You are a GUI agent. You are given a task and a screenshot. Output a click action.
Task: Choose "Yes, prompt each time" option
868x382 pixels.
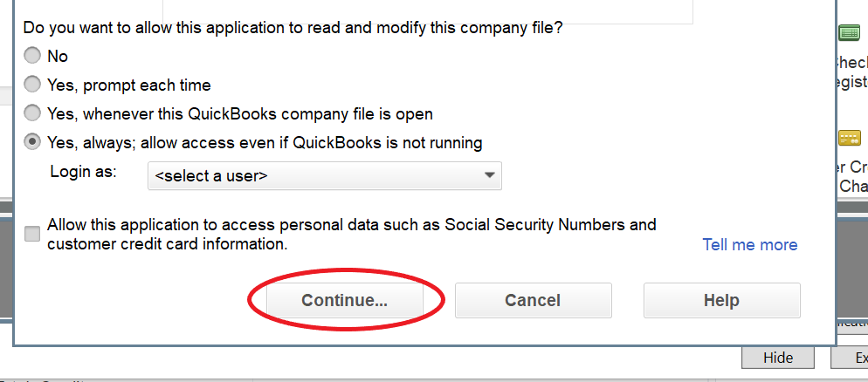[32, 85]
